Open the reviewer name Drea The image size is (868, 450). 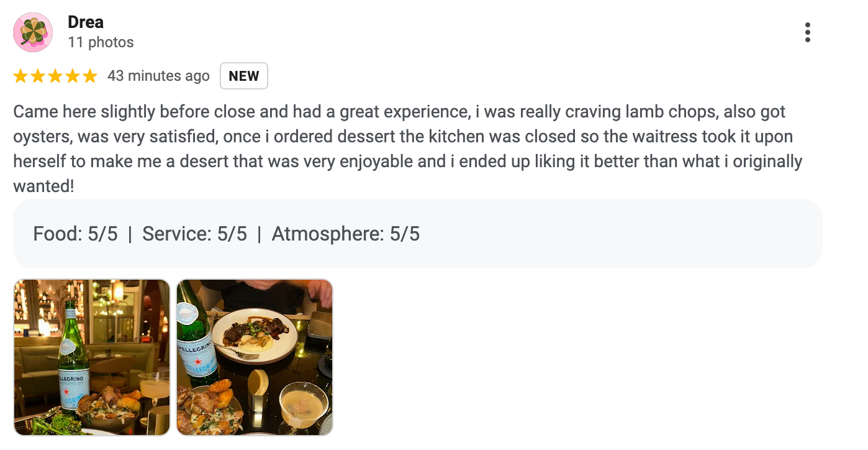pyautogui.click(x=85, y=22)
